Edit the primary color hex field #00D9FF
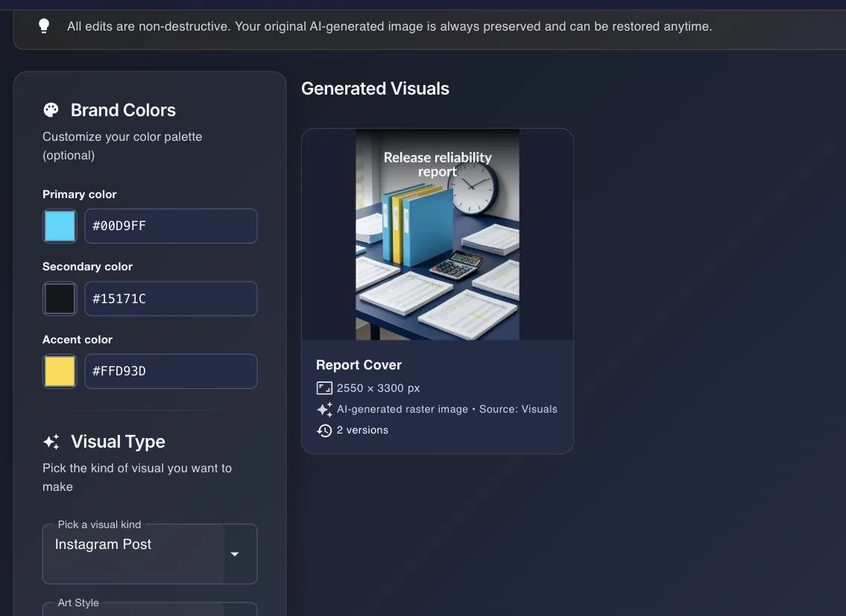846x616 pixels. coord(171,226)
